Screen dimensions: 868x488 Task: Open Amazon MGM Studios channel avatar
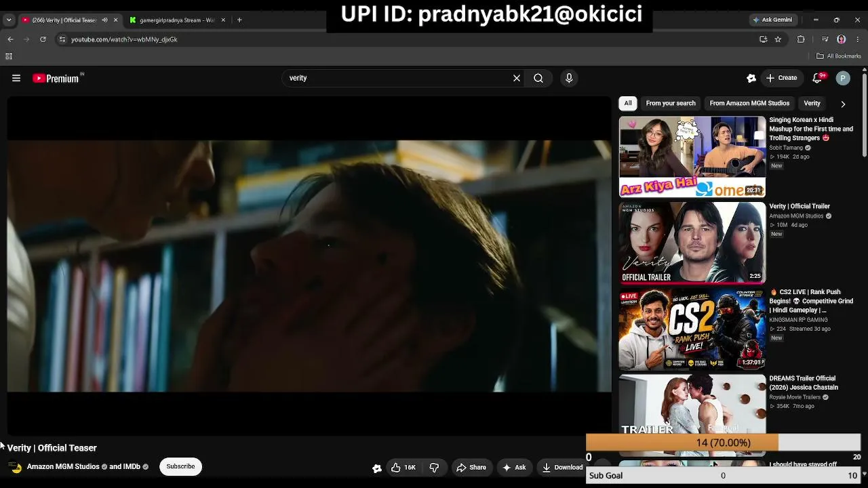pyautogui.click(x=15, y=467)
